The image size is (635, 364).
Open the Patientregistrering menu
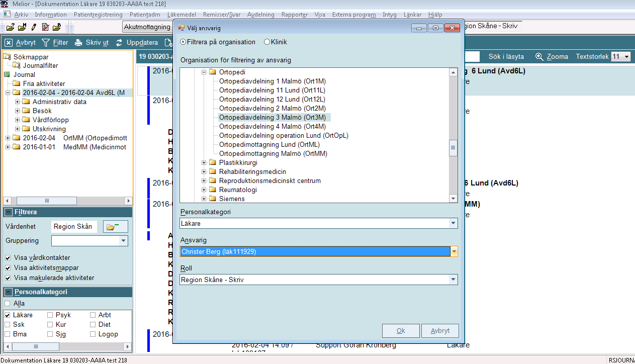pyautogui.click(x=99, y=15)
